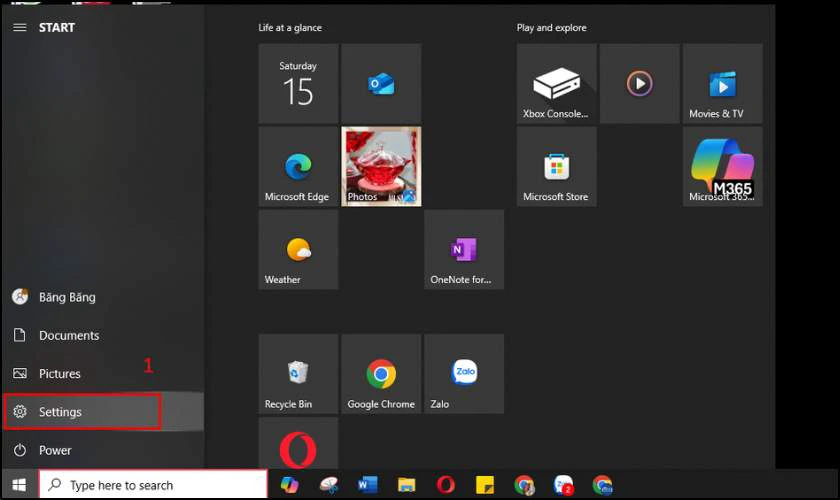Launch the OneNote for... tile
Image resolution: width=840 pixels, height=500 pixels.
tap(464, 250)
